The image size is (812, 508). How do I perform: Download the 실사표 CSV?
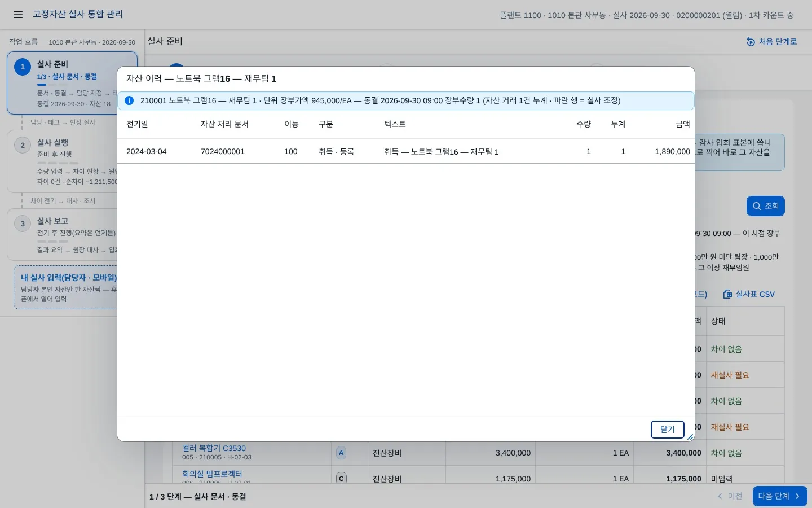pos(749,294)
